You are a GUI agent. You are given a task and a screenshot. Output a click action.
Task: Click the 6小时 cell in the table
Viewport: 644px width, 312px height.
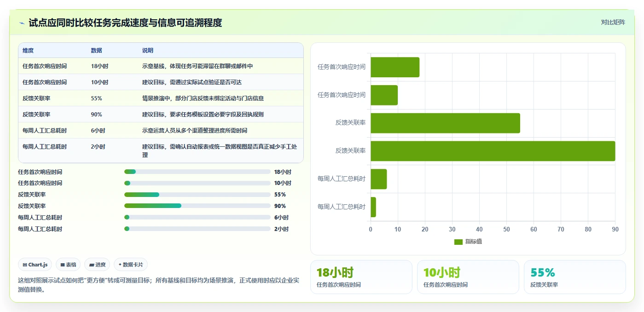coord(98,131)
